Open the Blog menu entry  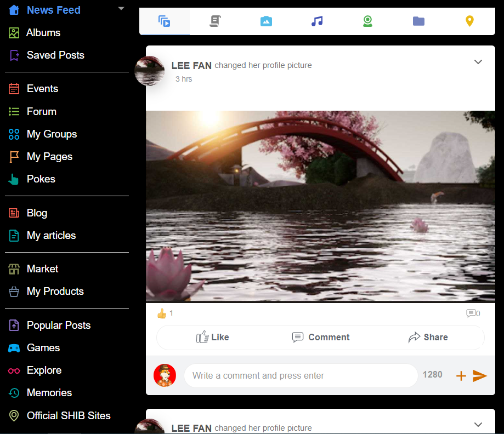[37, 213]
